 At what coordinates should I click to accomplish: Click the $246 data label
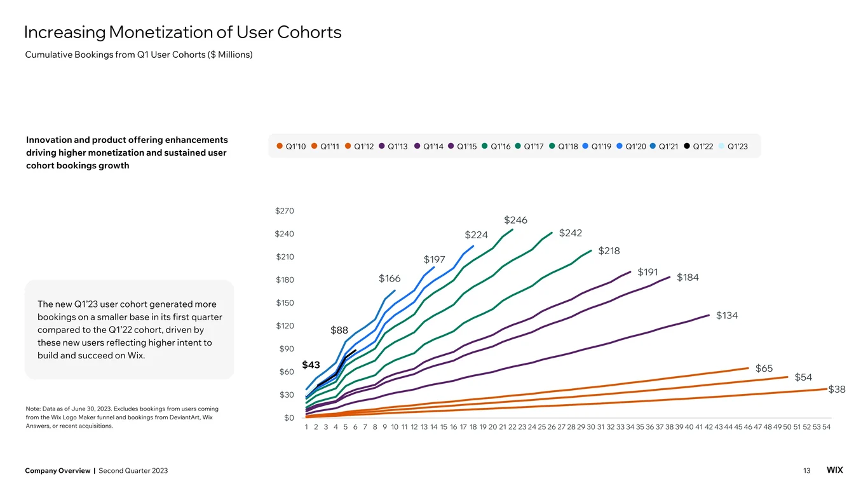coord(515,220)
